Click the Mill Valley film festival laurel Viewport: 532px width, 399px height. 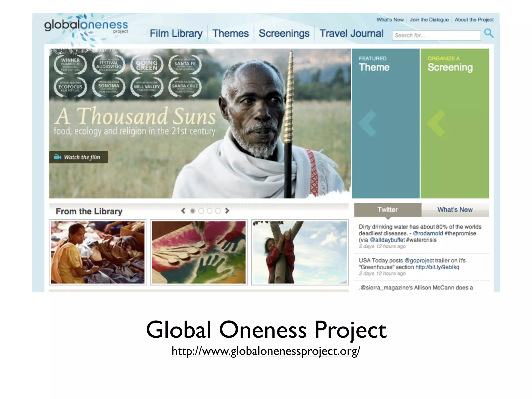click(147, 87)
